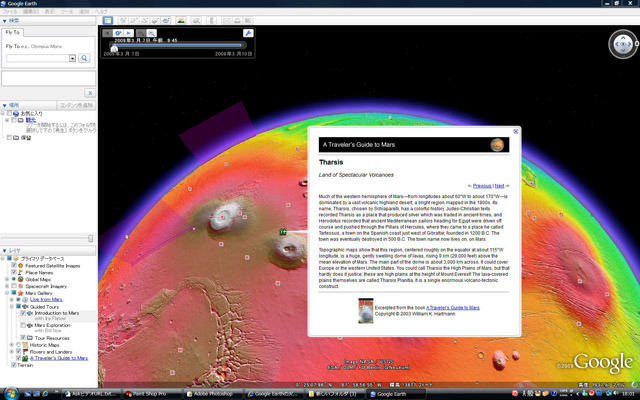
Task: Open the ファイル menu
Action: 10,11
